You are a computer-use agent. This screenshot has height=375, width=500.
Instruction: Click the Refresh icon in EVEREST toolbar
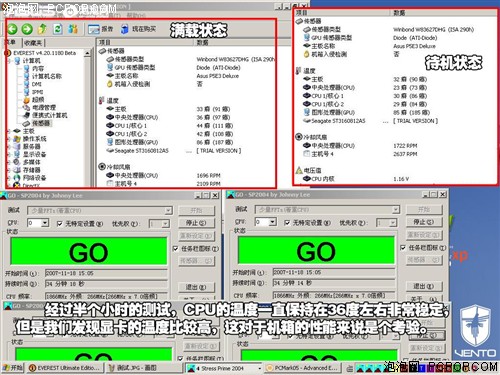pyautogui.click(x=58, y=29)
